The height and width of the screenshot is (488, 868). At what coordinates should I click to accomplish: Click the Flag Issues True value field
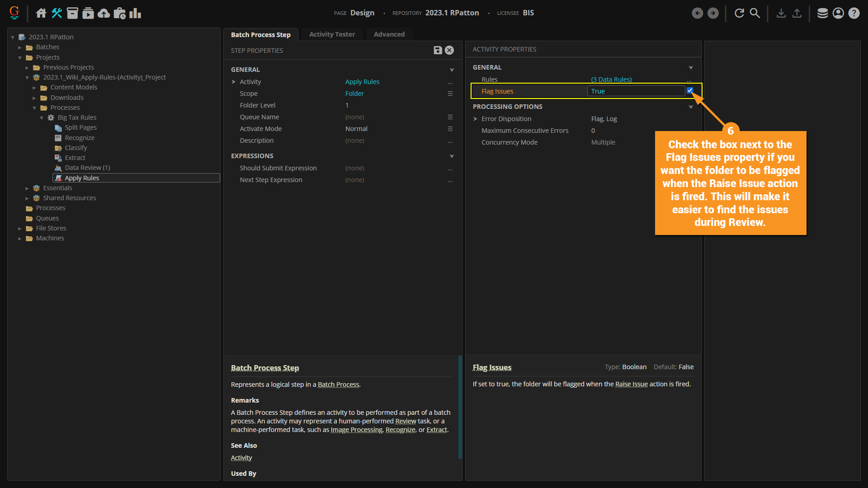click(635, 91)
